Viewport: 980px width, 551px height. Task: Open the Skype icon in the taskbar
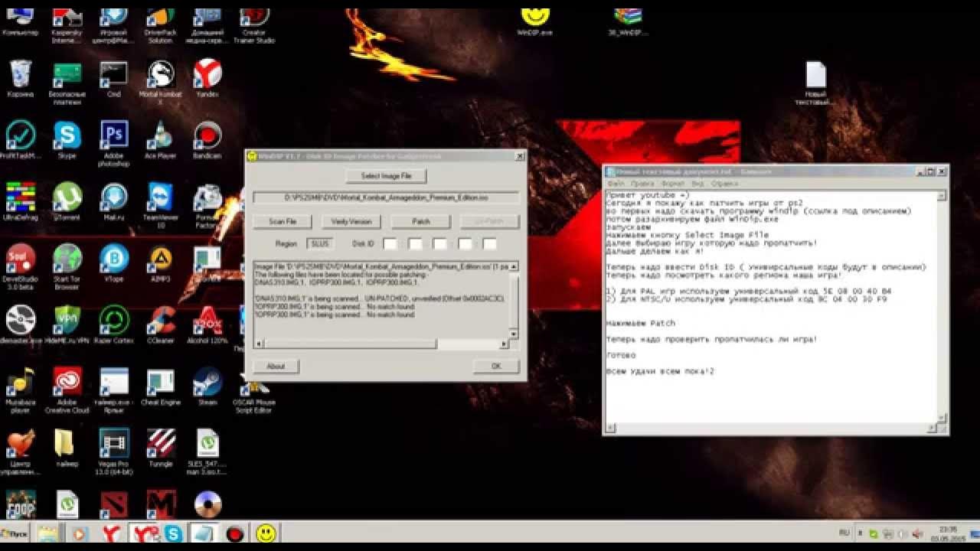[x=174, y=533]
